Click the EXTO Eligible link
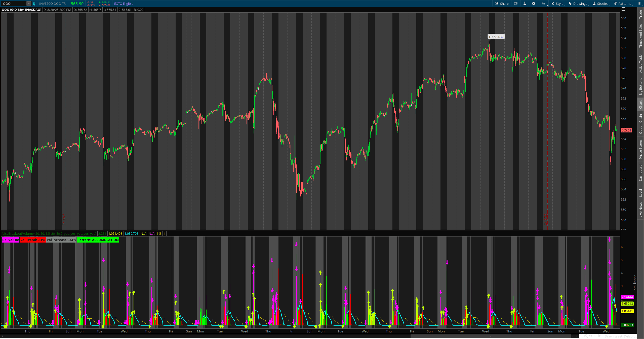 pyautogui.click(x=124, y=4)
